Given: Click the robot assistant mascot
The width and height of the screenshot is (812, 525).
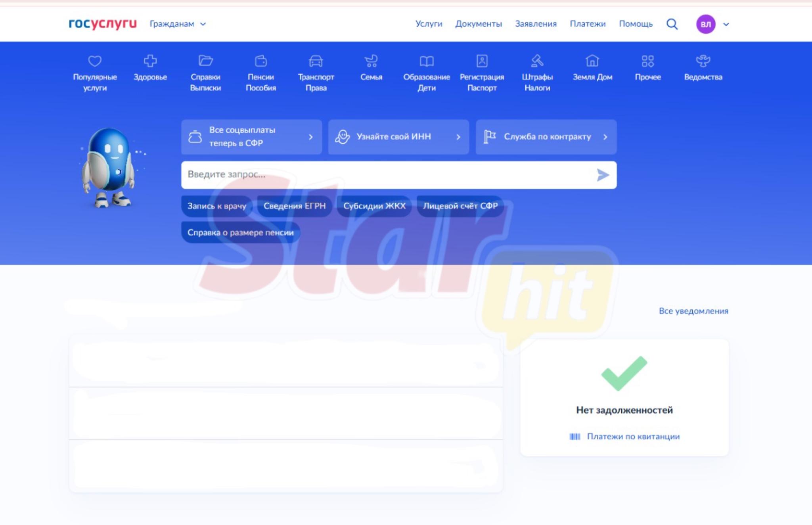Looking at the screenshot, I should tap(109, 168).
